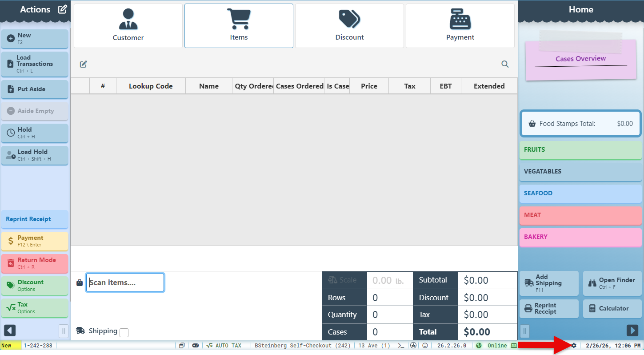
Task: Click the settings gear in status bar
Action: (574, 346)
